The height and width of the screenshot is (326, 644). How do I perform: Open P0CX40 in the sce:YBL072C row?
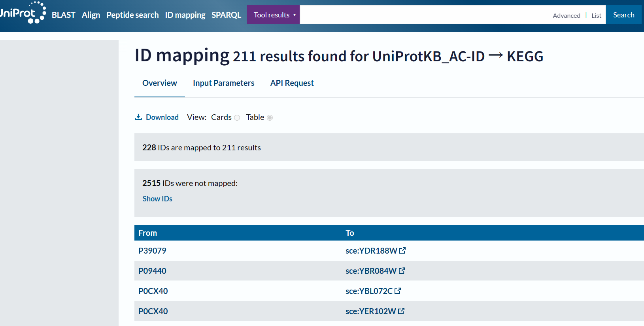coord(153,291)
